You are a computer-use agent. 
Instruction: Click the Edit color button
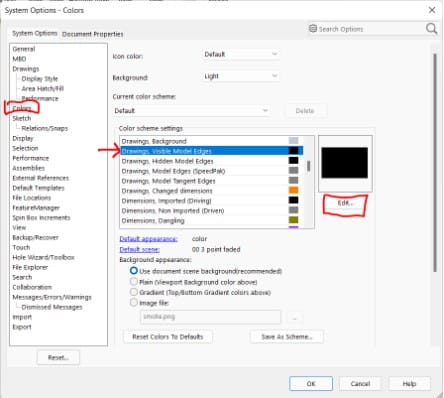[x=345, y=203]
